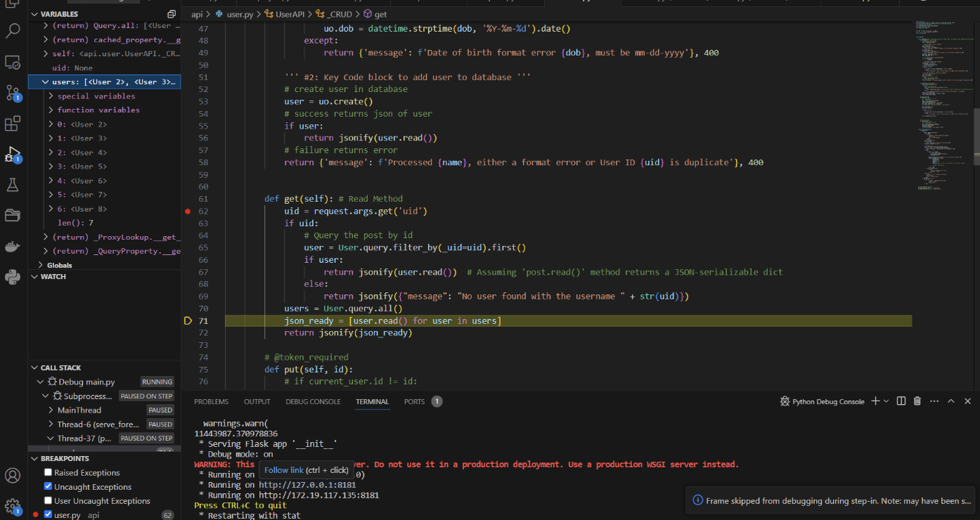Click the Python Debug Console label
This screenshot has width=980, height=520.
[x=828, y=402]
